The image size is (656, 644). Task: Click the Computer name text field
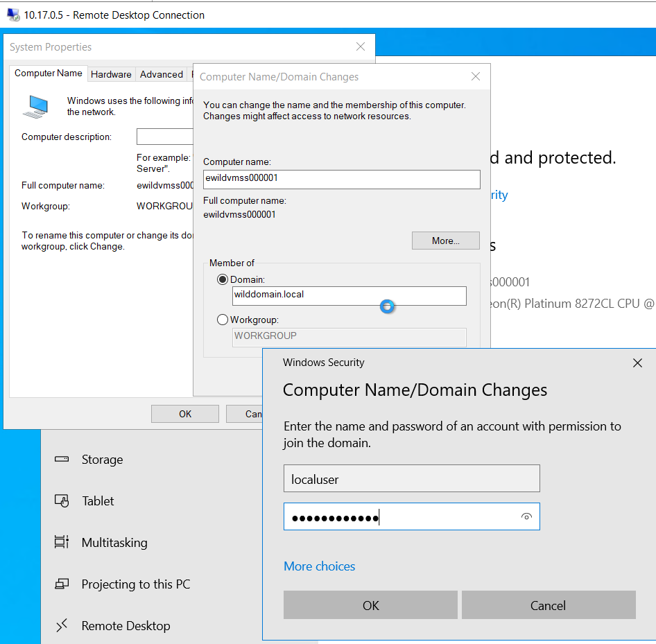click(341, 179)
